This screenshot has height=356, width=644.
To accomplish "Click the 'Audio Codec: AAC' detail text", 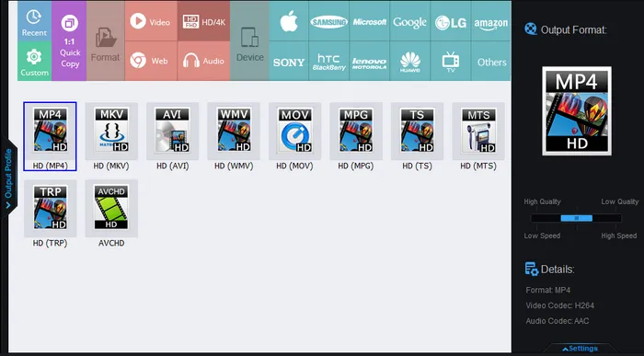I will coord(558,321).
